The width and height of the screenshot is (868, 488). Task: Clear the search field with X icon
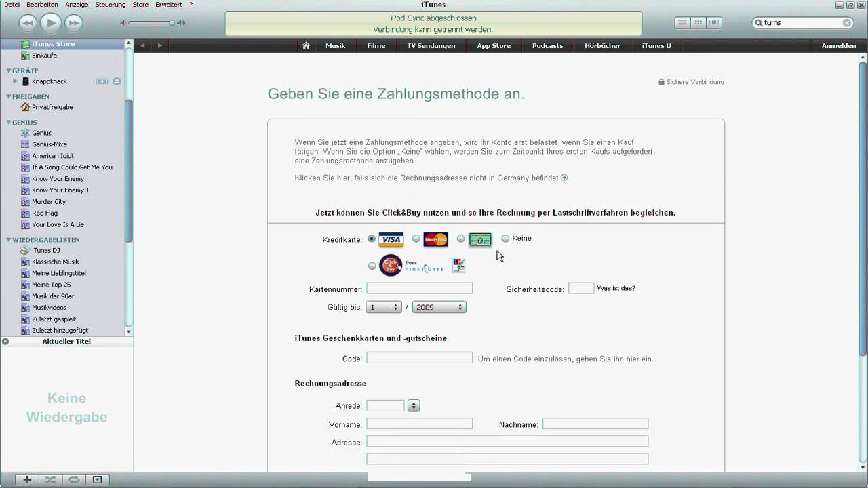coord(847,23)
